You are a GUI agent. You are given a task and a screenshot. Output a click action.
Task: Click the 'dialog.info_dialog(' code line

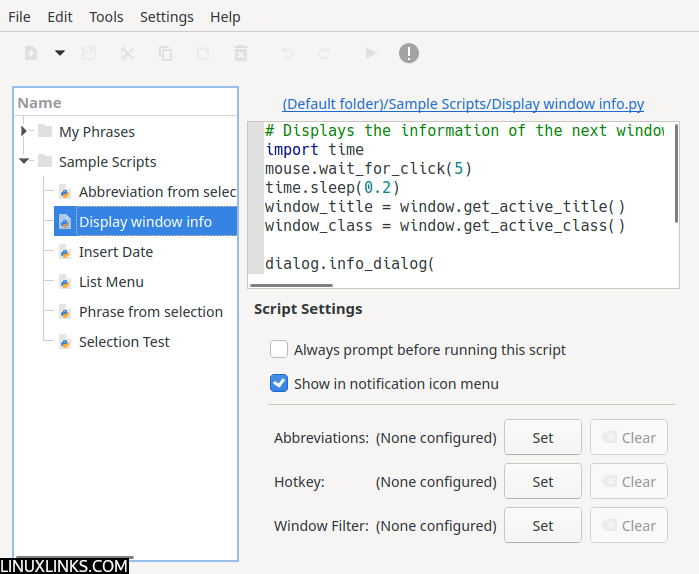(350, 264)
